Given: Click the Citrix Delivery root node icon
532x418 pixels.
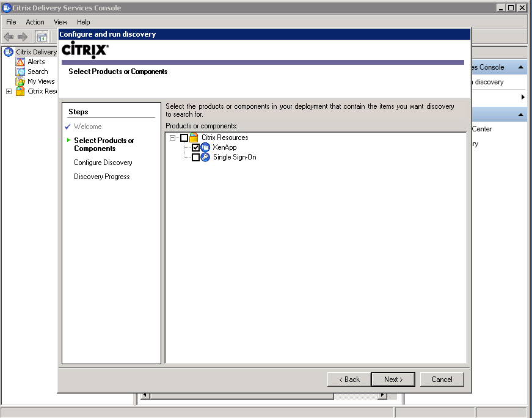Looking at the screenshot, I should pos(9,52).
